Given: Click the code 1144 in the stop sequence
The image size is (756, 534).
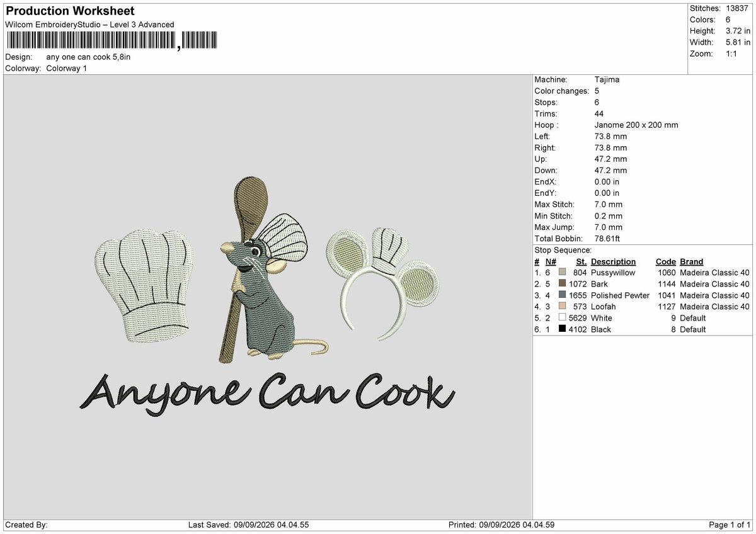Looking at the screenshot, I should tap(666, 284).
